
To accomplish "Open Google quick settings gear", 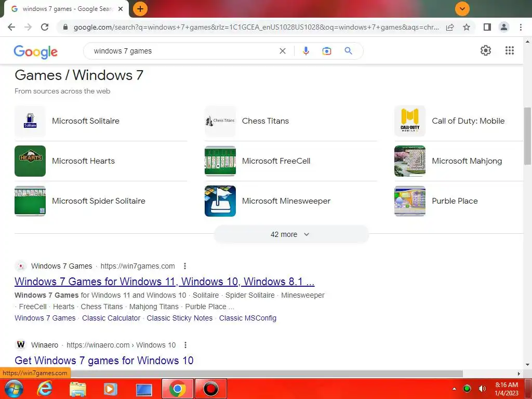I will click(x=486, y=50).
